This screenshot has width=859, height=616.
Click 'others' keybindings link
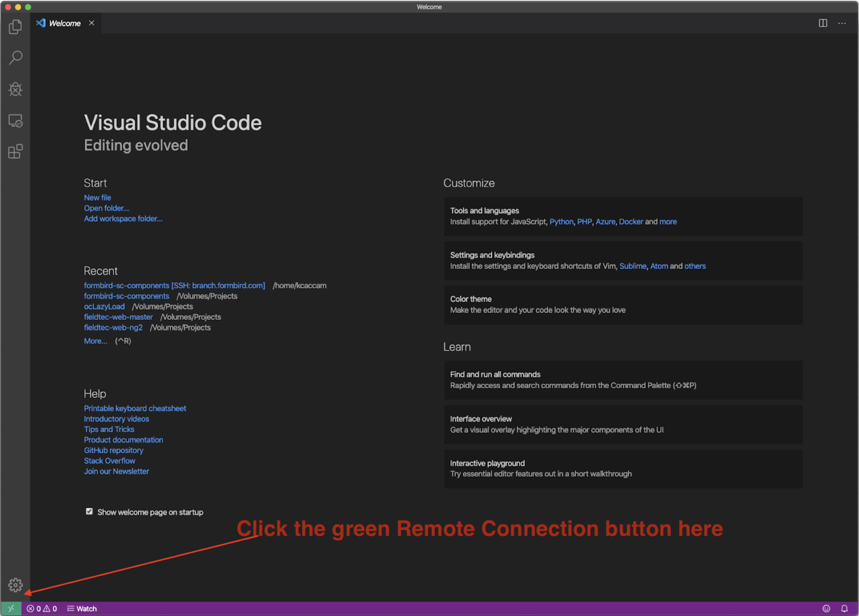point(695,266)
